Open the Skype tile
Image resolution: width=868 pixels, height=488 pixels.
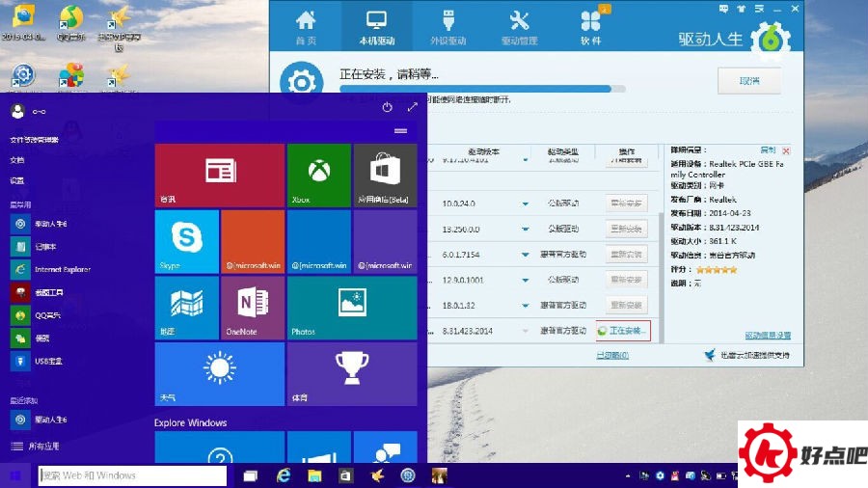(186, 242)
